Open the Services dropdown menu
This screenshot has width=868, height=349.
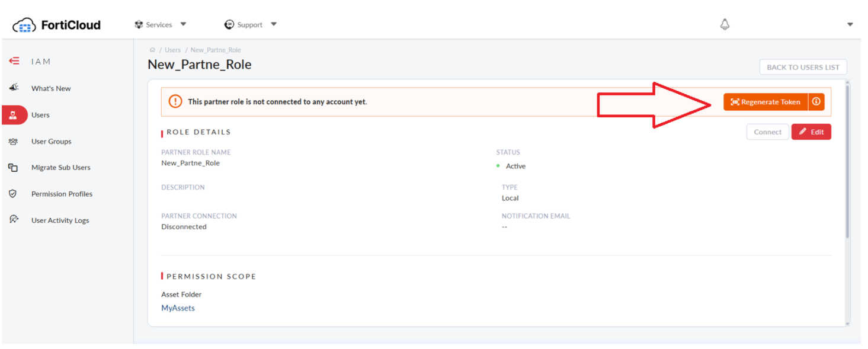point(161,25)
